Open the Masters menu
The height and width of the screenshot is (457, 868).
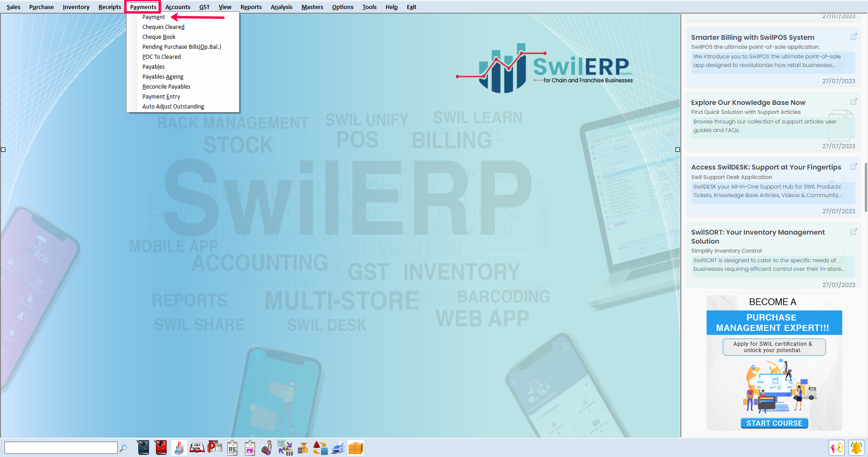pos(312,7)
